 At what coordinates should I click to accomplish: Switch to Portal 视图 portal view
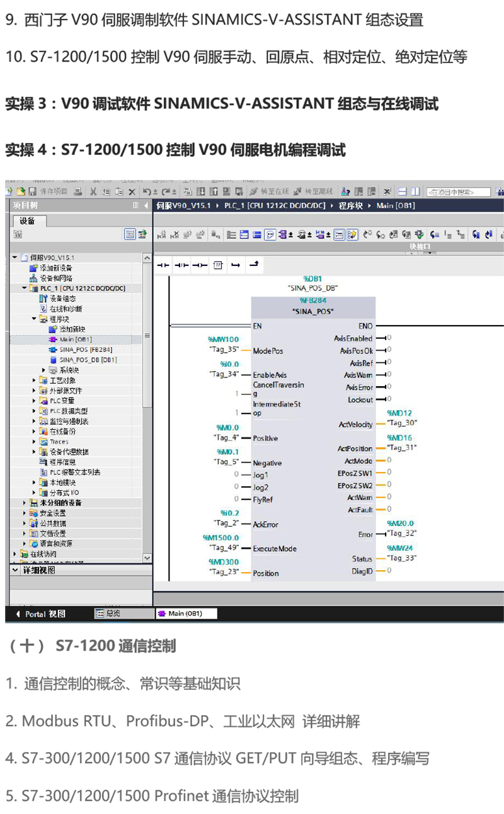pyautogui.click(x=41, y=614)
